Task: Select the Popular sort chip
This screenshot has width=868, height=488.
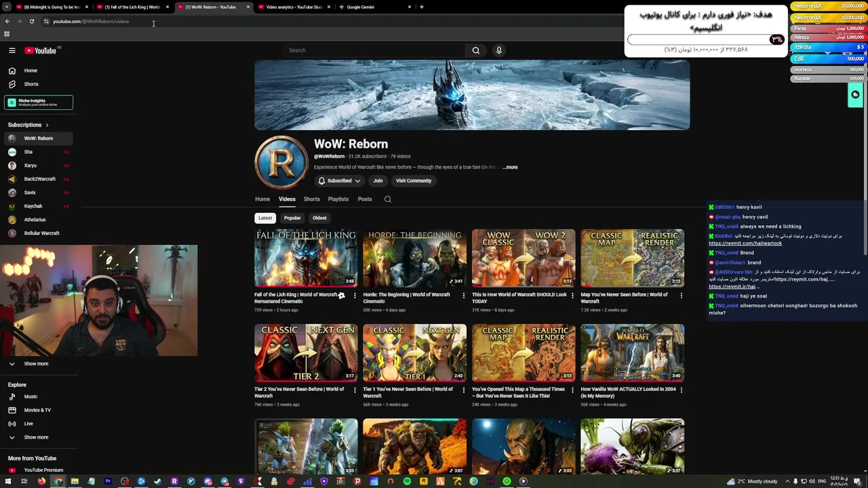Action: [x=292, y=218]
